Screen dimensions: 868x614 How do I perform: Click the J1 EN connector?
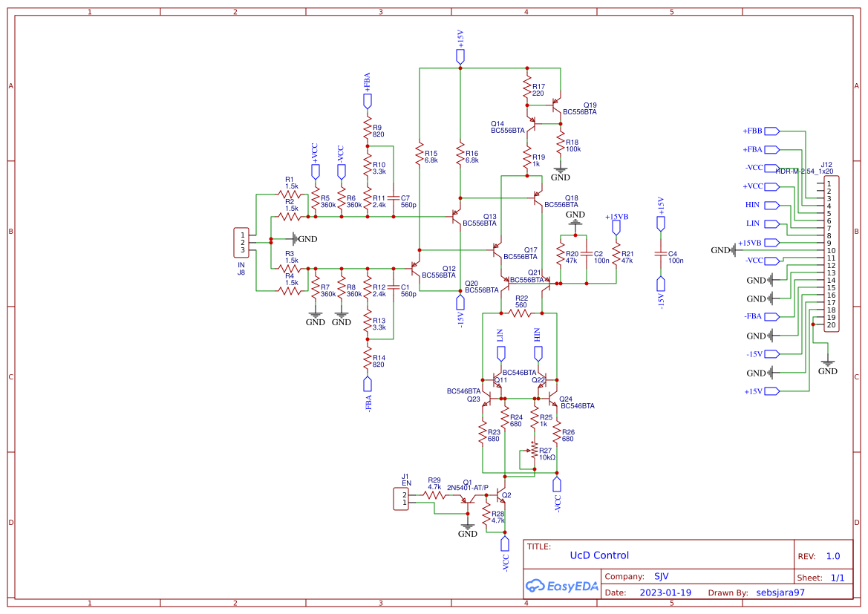tap(401, 497)
